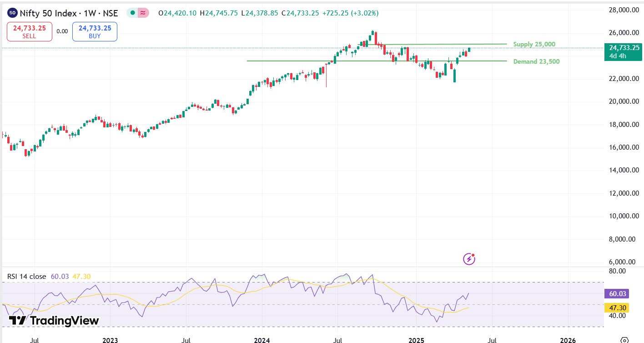Click the BUY 24,733.25 button
The height and width of the screenshot is (343, 644).
95,31
